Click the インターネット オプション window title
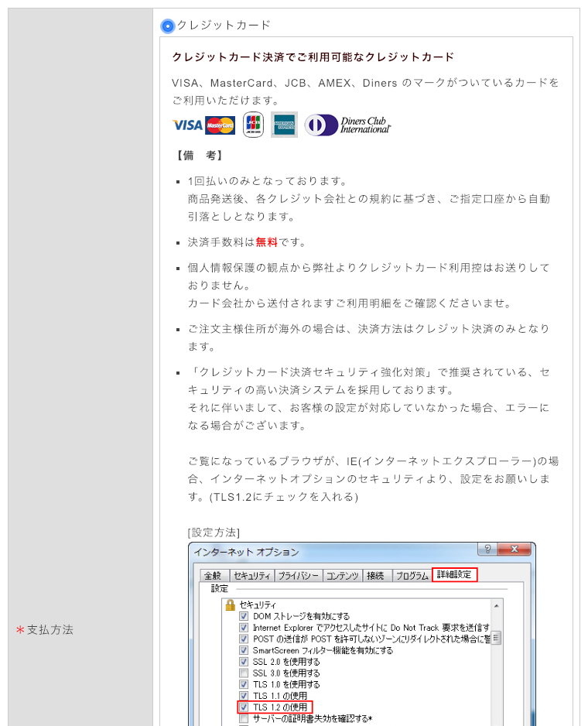This screenshot has width=588, height=726. (246, 552)
